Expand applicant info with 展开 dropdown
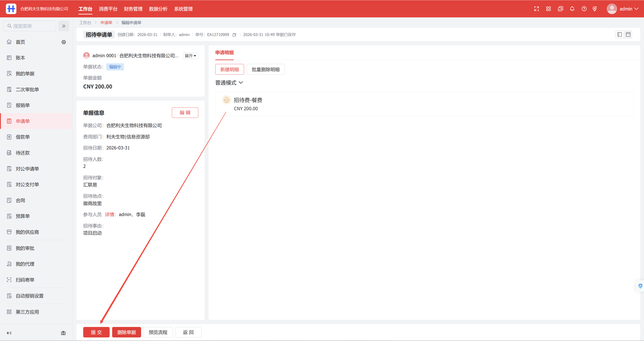The image size is (644, 341). point(190,56)
